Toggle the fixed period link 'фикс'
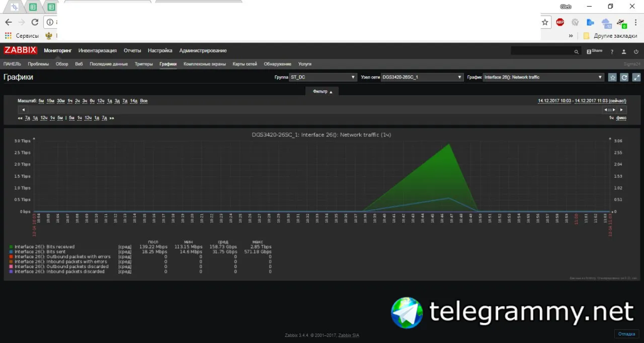This screenshot has width=644, height=343. coord(621,118)
